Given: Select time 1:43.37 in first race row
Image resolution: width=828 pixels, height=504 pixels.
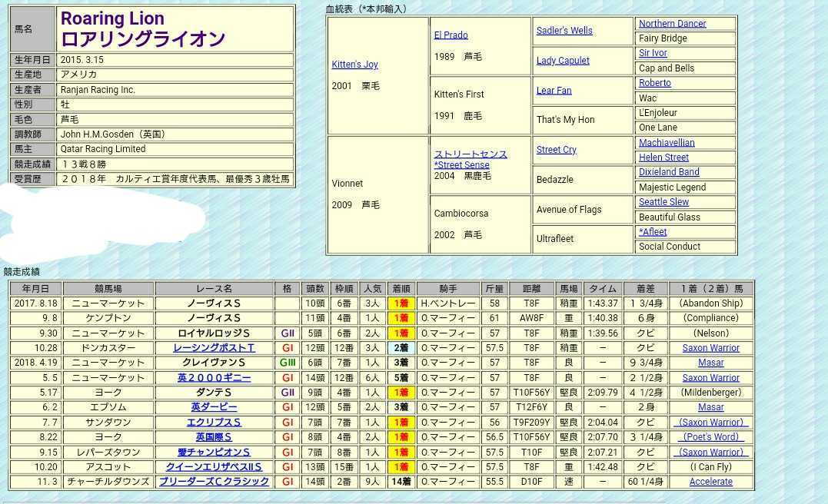Looking at the screenshot, I should click(x=603, y=303).
